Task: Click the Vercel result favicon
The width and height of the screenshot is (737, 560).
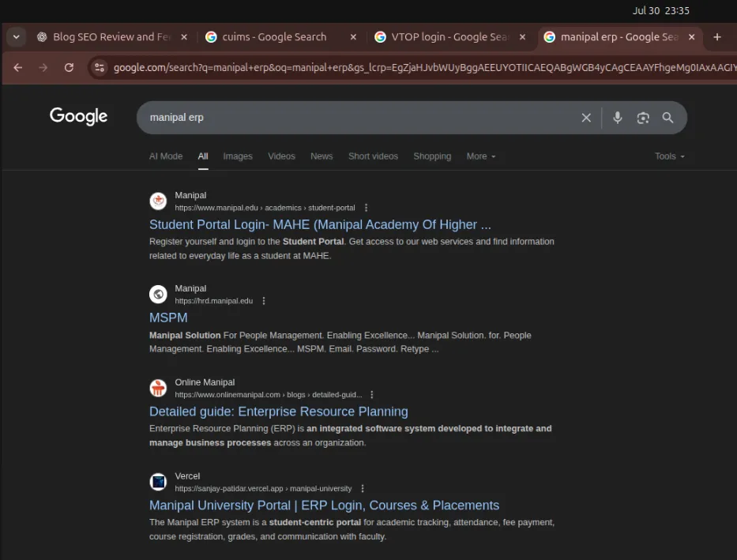Action: coord(158,482)
